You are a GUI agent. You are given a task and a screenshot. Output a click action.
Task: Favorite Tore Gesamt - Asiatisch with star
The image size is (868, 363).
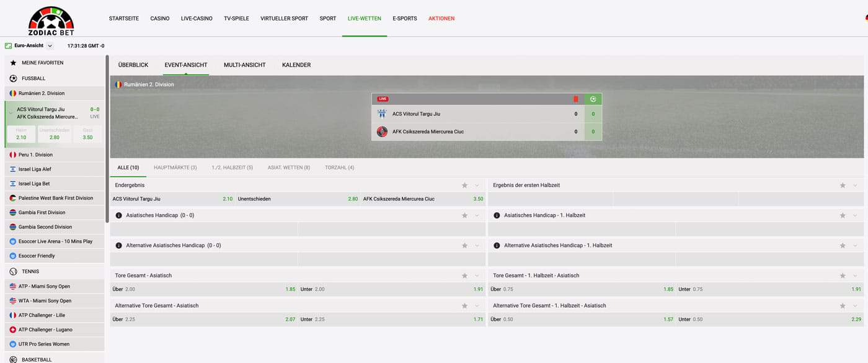pyautogui.click(x=464, y=276)
